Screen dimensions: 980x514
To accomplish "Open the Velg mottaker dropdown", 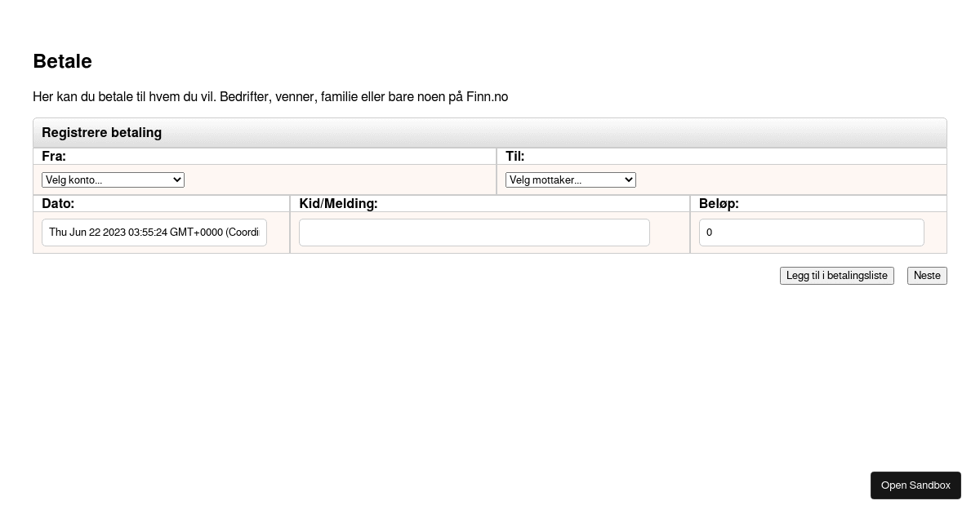I will tap(570, 179).
